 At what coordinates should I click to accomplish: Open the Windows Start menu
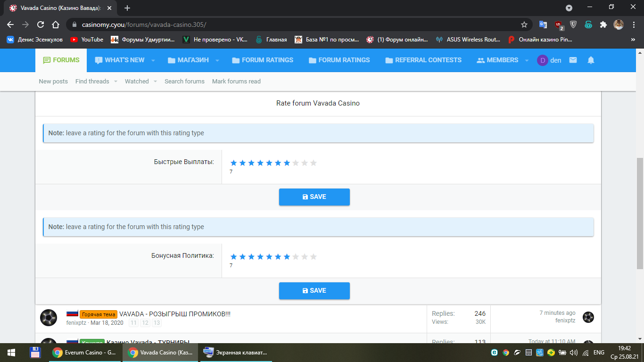click(11, 352)
